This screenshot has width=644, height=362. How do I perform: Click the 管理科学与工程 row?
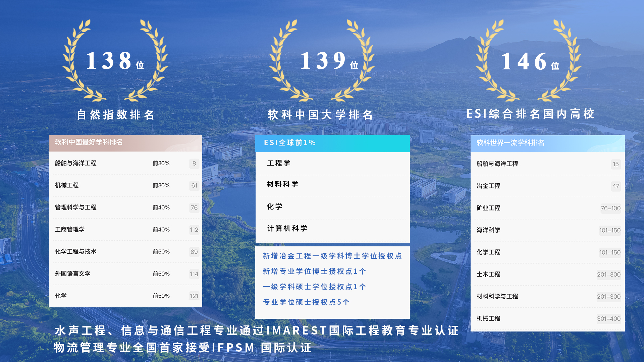125,207
